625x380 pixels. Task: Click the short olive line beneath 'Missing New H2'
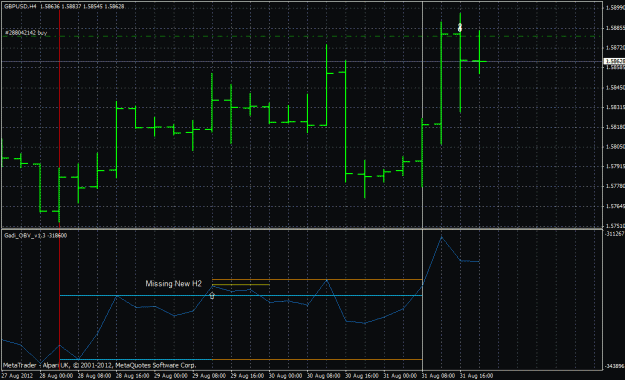point(241,285)
